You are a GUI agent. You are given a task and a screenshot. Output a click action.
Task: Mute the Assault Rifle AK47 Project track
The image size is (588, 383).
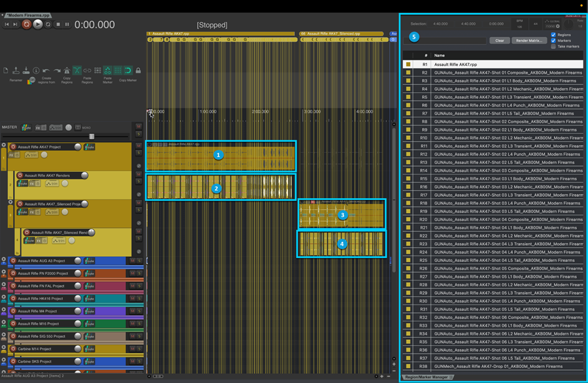click(x=139, y=146)
